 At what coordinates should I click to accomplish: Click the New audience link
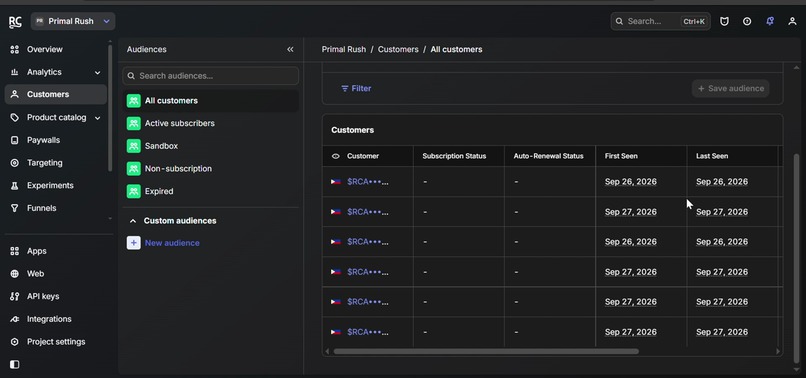point(172,243)
